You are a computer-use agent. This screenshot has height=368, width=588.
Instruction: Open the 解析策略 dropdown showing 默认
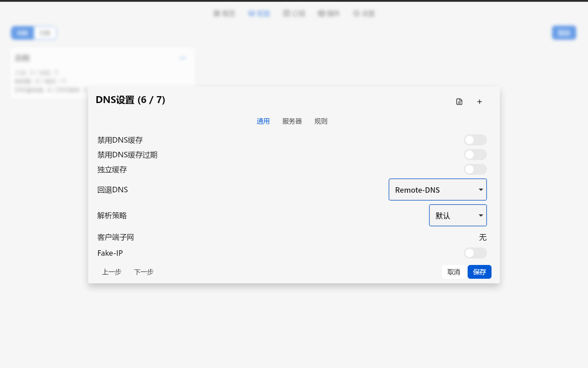[x=458, y=215]
